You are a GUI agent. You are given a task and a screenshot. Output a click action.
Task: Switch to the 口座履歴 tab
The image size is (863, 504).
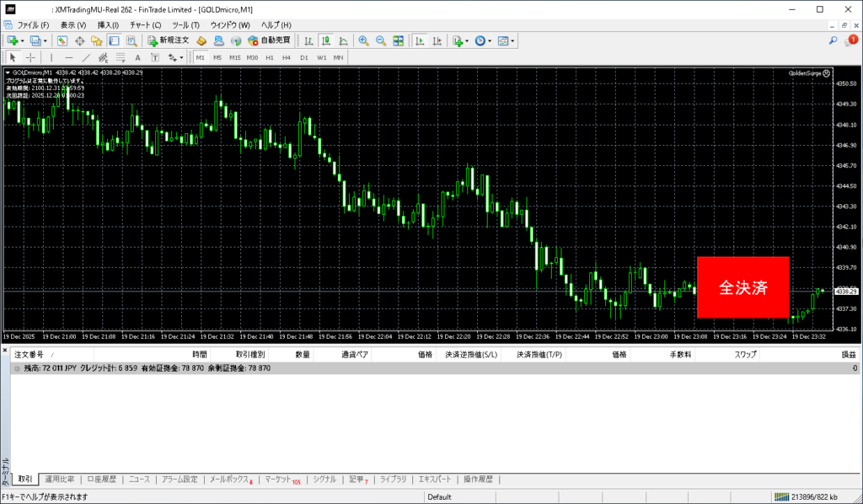[103, 480]
